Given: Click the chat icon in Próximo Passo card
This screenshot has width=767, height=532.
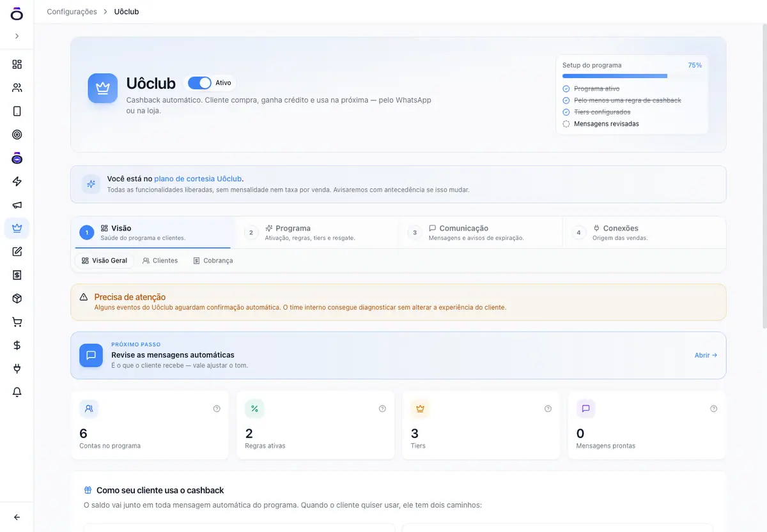Looking at the screenshot, I should pos(91,355).
